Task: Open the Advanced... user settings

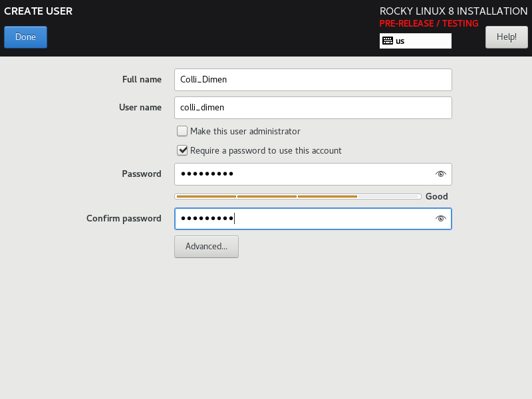Action: (206, 247)
